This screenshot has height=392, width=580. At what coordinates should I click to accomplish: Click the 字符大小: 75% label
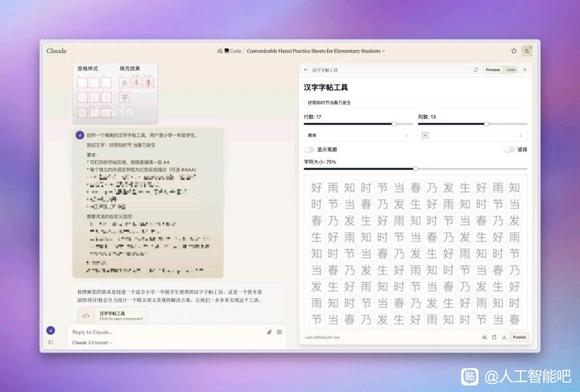pyautogui.click(x=320, y=162)
